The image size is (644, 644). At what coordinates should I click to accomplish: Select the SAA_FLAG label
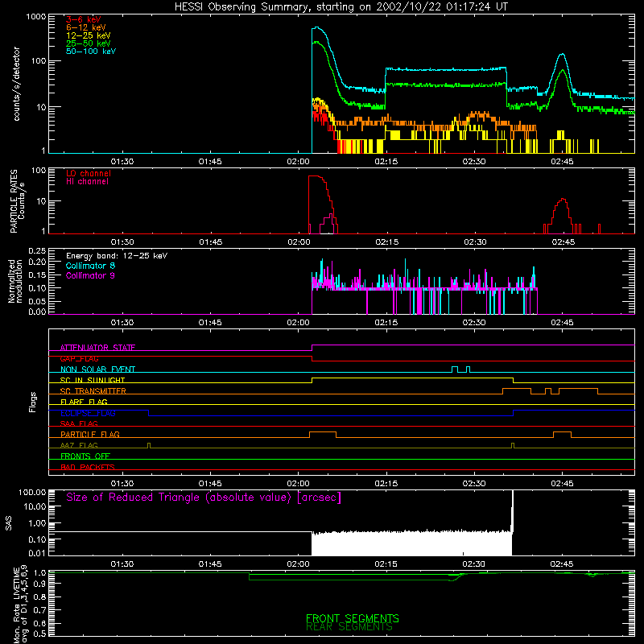click(79, 423)
